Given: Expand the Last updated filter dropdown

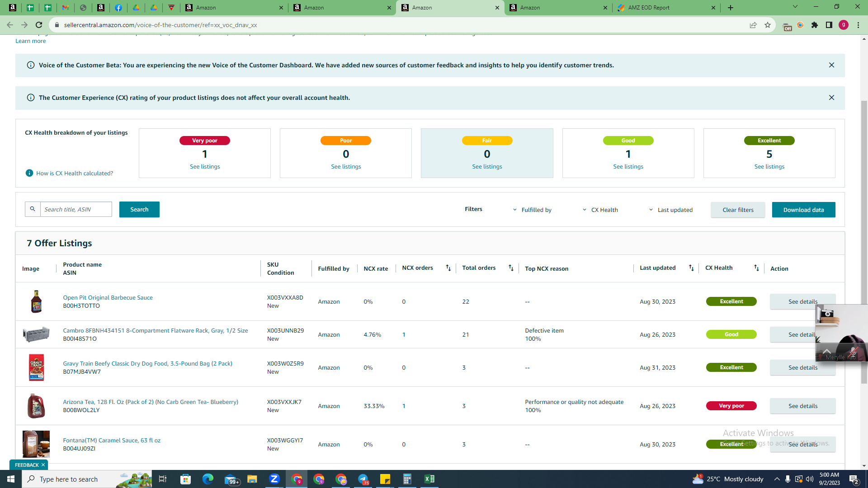Looking at the screenshot, I should tap(670, 210).
